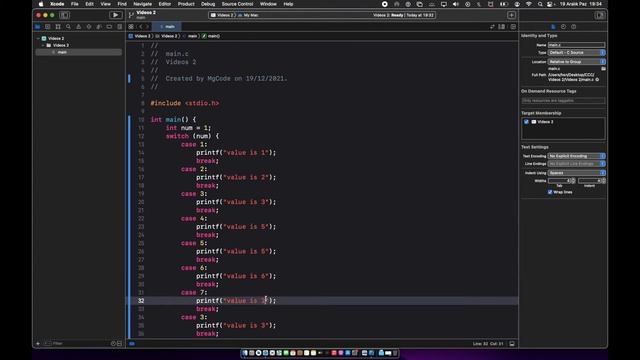
Task: Open the Navigate menu
Action: click(x=142, y=4)
